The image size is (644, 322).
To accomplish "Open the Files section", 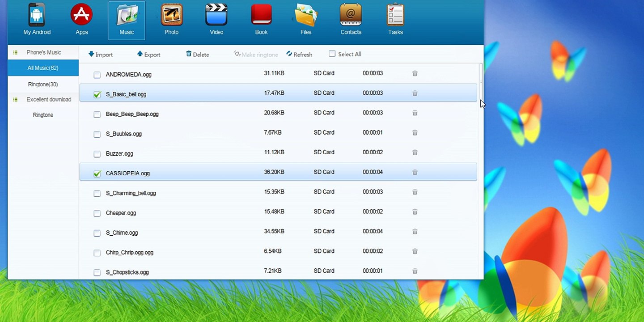I will point(306,20).
